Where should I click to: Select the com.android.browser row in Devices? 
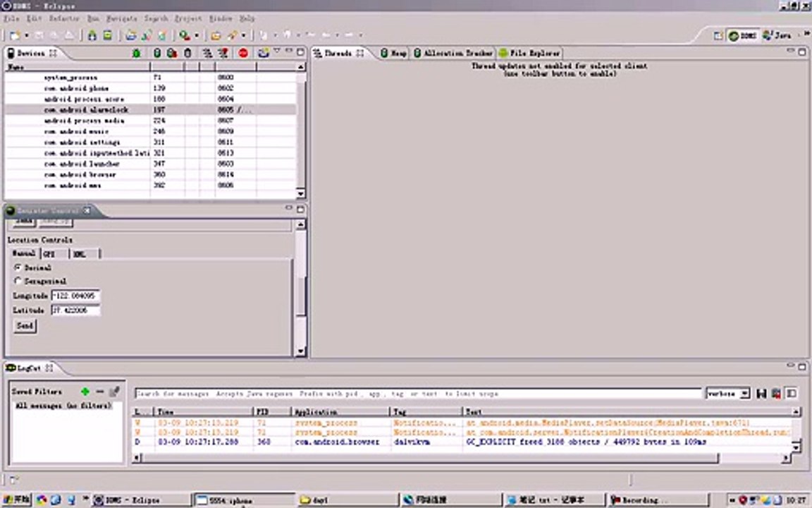(150, 174)
